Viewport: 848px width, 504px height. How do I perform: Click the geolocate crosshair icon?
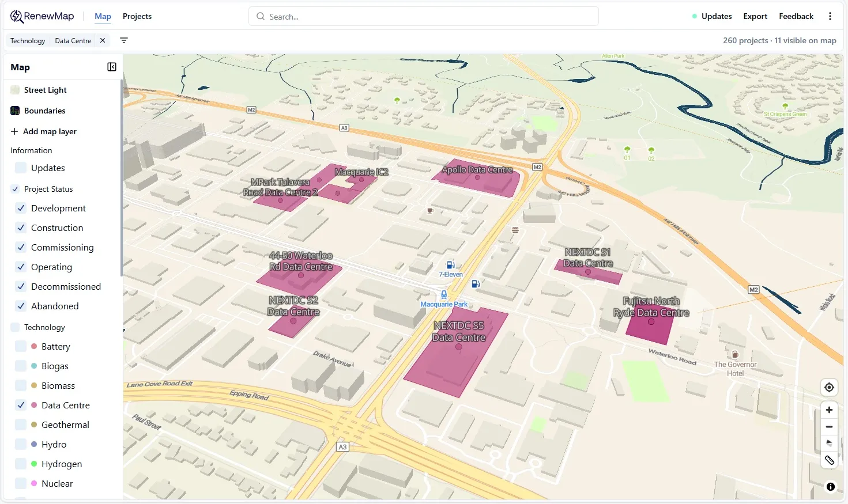(829, 387)
